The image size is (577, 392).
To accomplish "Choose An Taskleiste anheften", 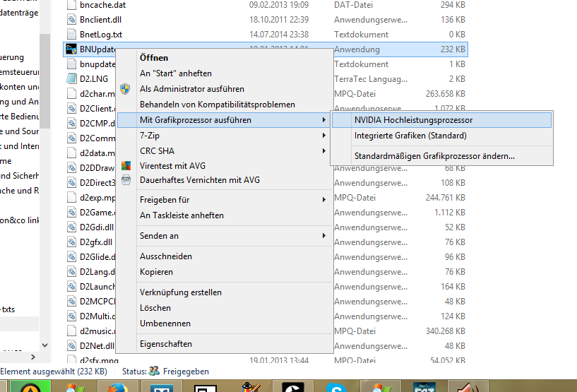I will (x=224, y=215).
